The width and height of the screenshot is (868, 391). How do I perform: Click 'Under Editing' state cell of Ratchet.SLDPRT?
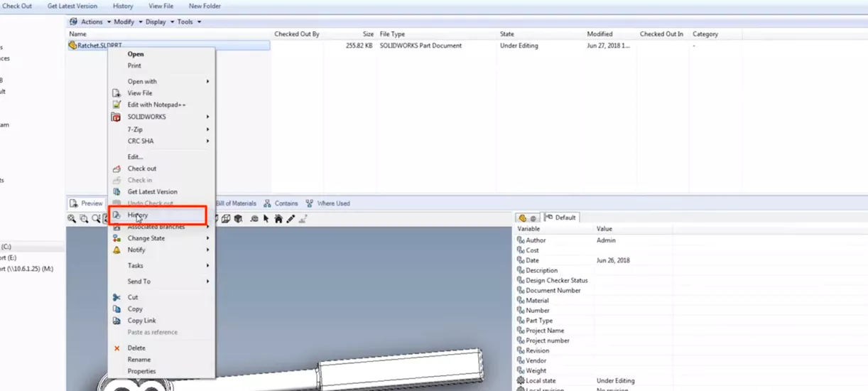pyautogui.click(x=519, y=45)
